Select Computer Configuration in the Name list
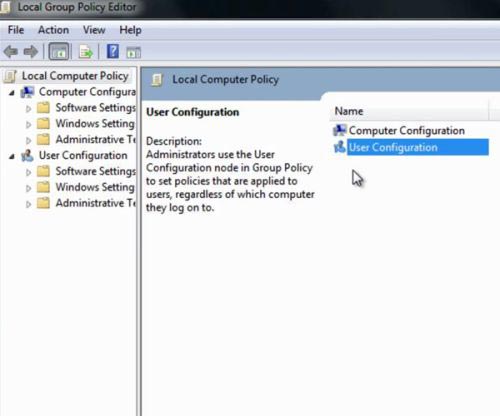Screen dimensions: 500x416 pos(407,131)
